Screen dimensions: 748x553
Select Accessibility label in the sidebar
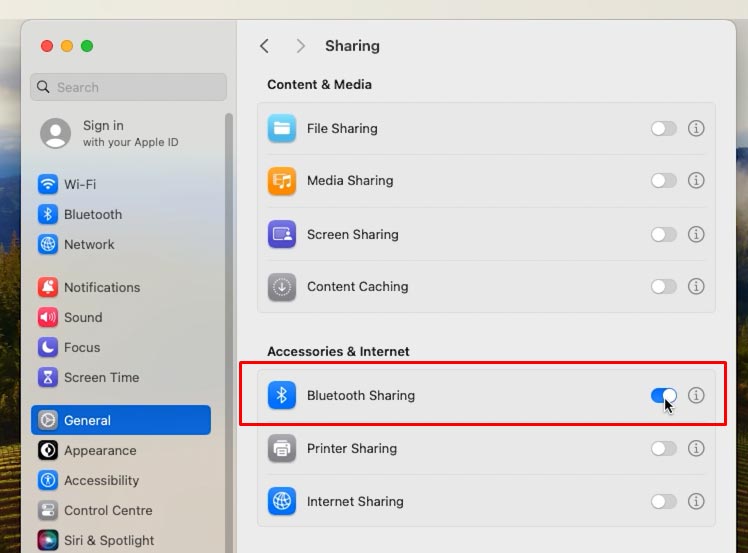102,480
